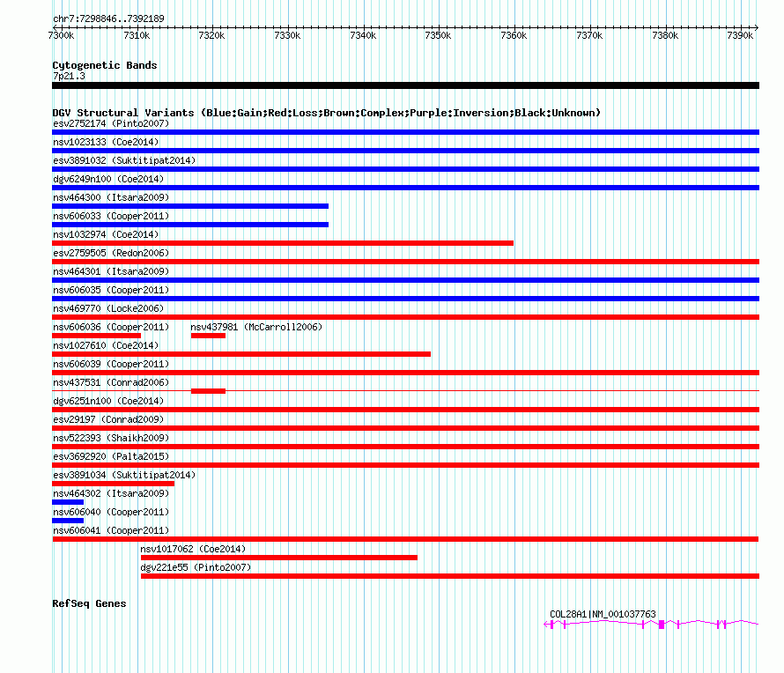Click the short blue bar under nsv606040
784x673 pixels.
(x=68, y=521)
